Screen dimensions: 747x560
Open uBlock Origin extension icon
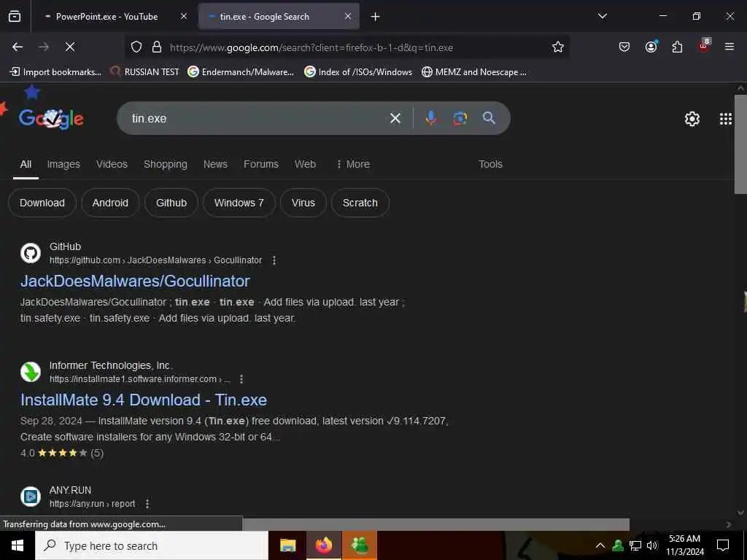704,46
